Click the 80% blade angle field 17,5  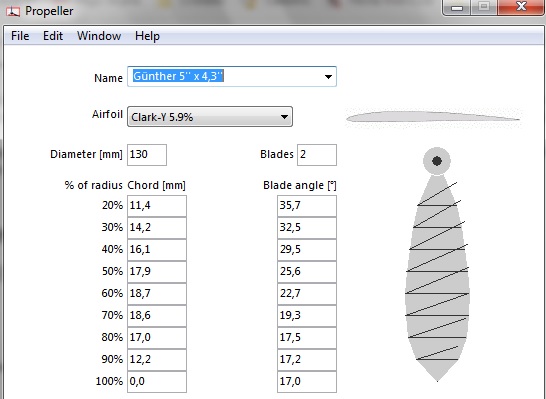click(307, 337)
